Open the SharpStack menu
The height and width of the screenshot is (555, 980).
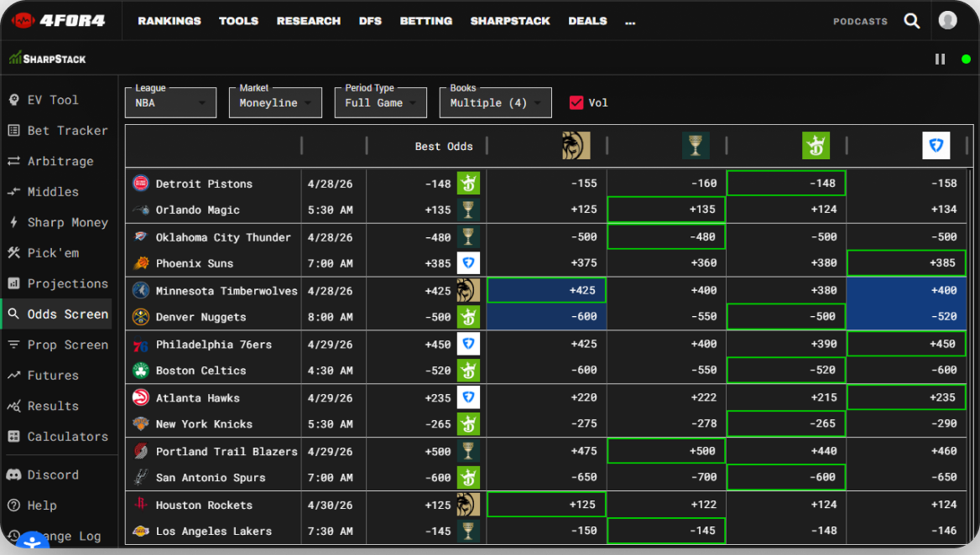click(x=510, y=21)
